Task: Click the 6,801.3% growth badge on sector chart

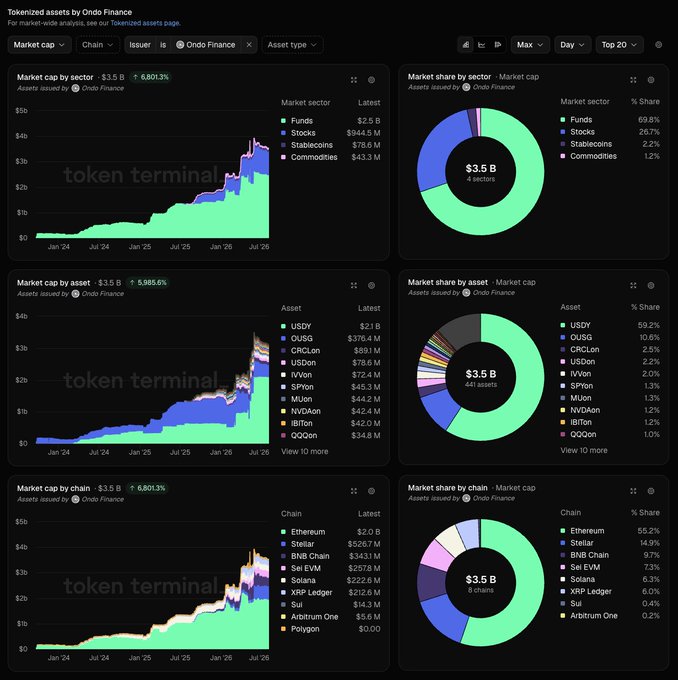Action: (151, 77)
